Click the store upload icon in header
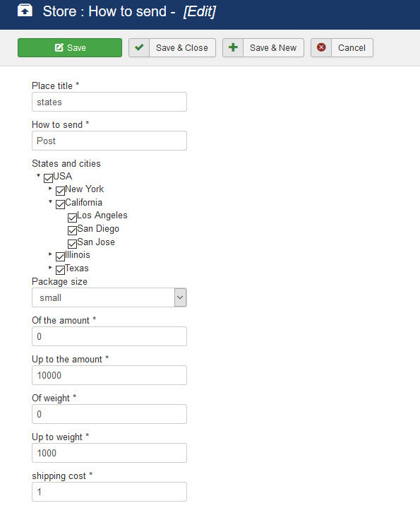Screen dimensions: 420x508 pos(25,11)
